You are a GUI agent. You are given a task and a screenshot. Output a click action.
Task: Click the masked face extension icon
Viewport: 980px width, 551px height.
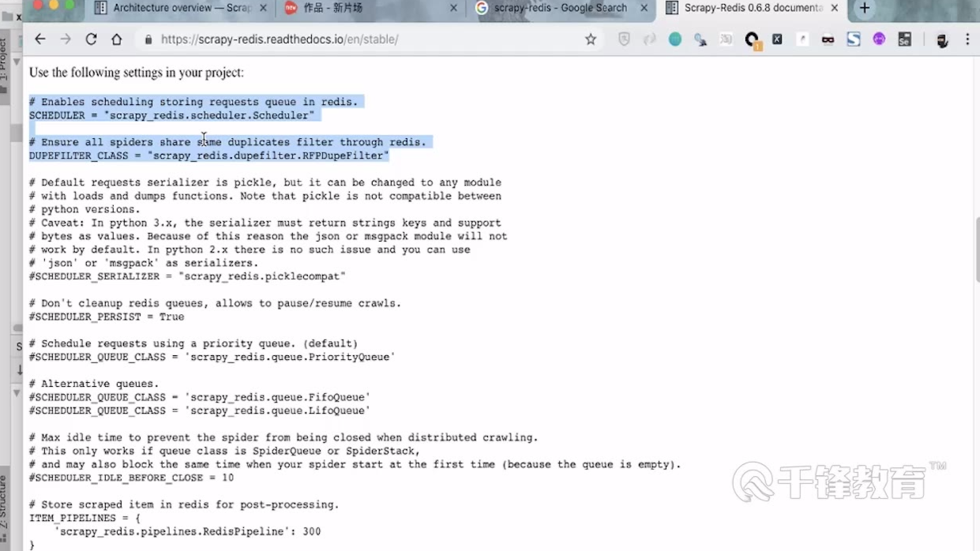tap(828, 39)
